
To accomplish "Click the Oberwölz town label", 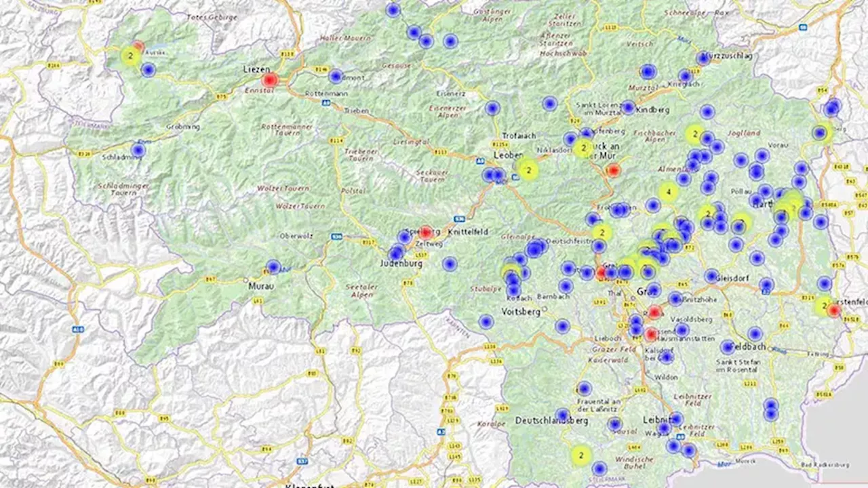I will (295, 236).
